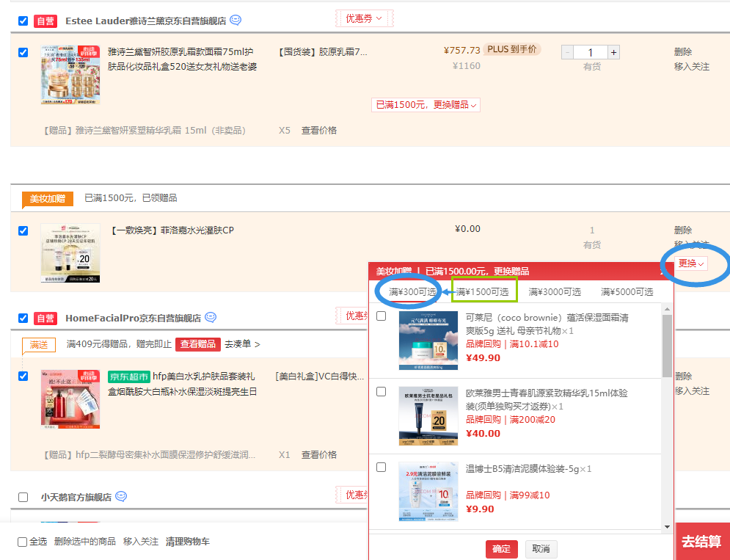Open the 温博士B5 mud mask thumbnail
730x560 pixels.
point(428,492)
